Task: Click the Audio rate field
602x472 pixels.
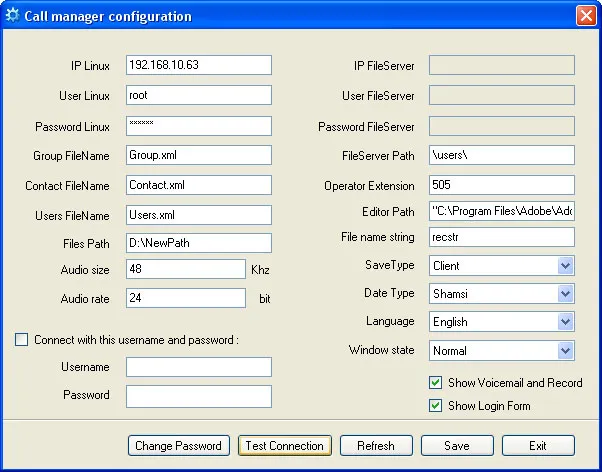Action: pos(186,298)
